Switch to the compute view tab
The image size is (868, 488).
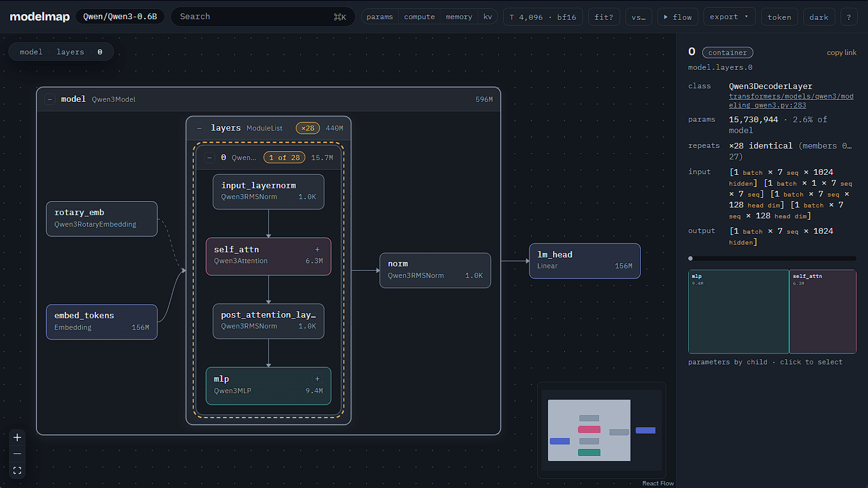(419, 17)
